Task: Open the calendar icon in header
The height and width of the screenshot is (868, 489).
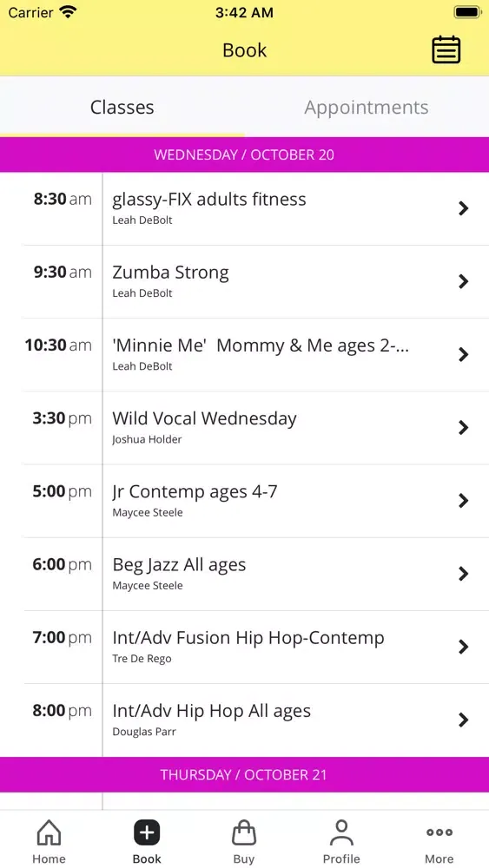Action: point(446,49)
